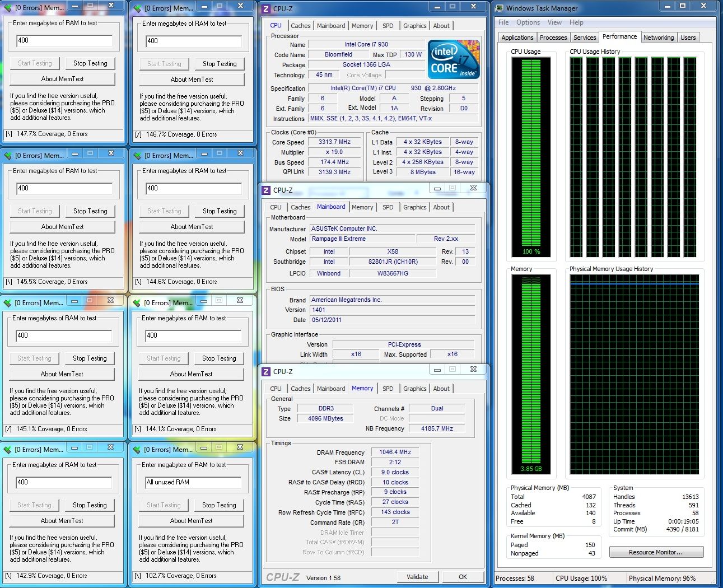Image resolution: width=723 pixels, height=588 pixels.
Task: Click the CPU-Z title icon above the Memory tab window
Action: pos(267,371)
